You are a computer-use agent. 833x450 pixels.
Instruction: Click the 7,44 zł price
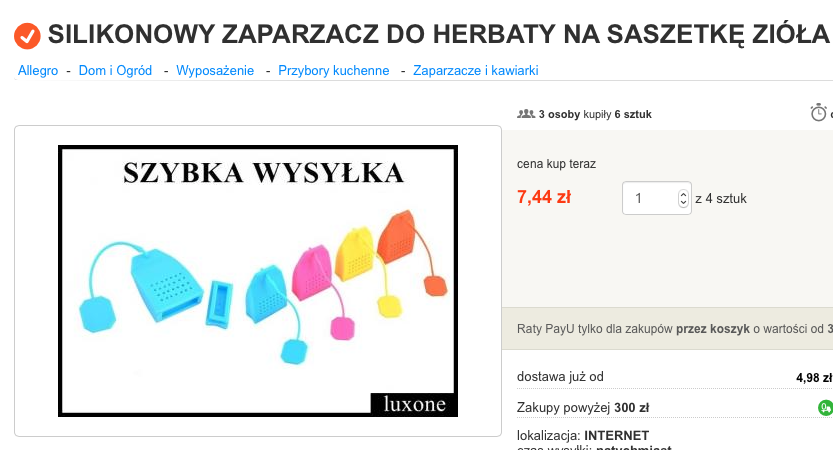pyautogui.click(x=543, y=197)
